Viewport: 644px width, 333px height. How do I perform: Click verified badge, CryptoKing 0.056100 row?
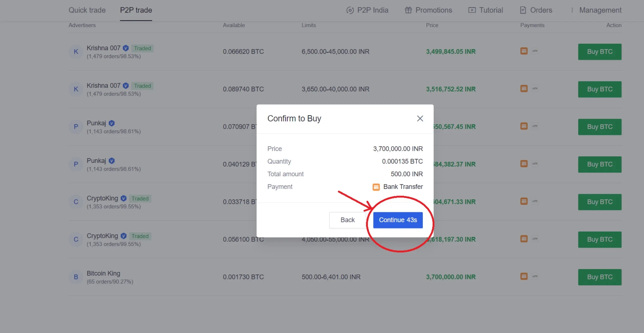(124, 236)
